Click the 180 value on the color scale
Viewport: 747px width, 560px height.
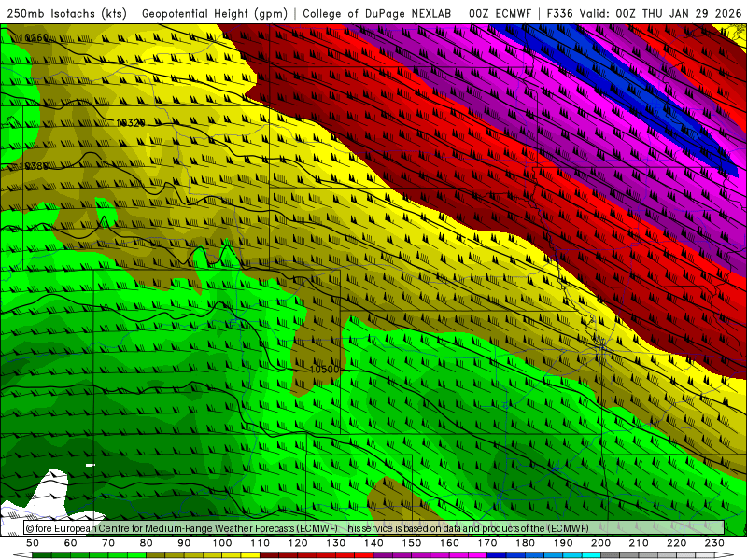tap(525, 543)
